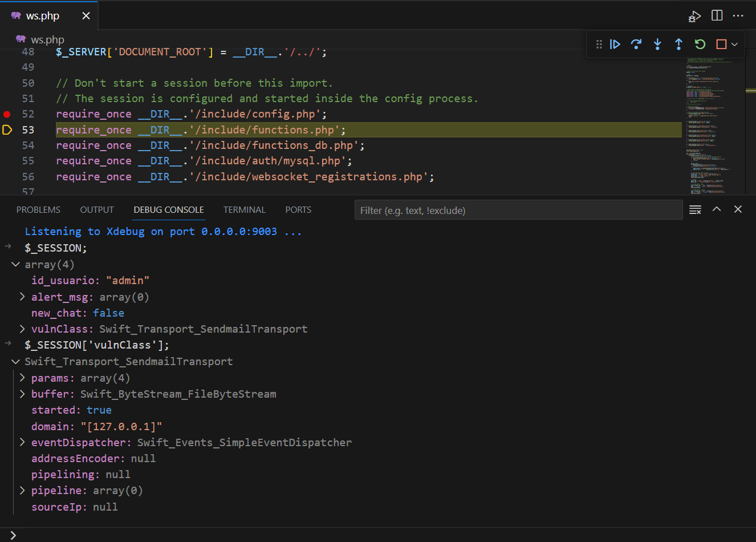Switch to the OUTPUT panel tab

97,210
